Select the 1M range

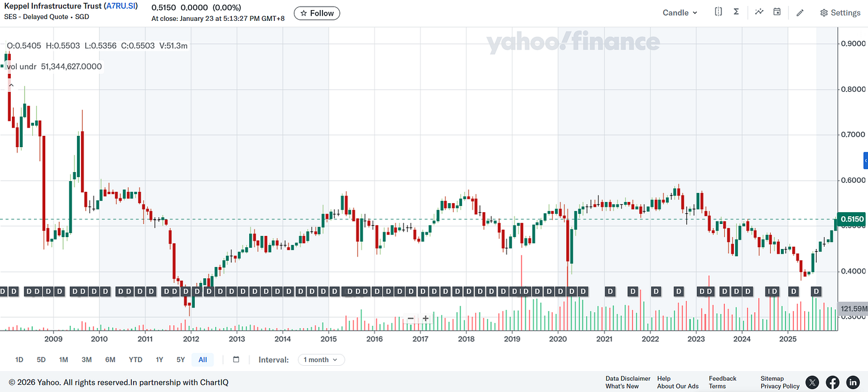click(x=63, y=360)
